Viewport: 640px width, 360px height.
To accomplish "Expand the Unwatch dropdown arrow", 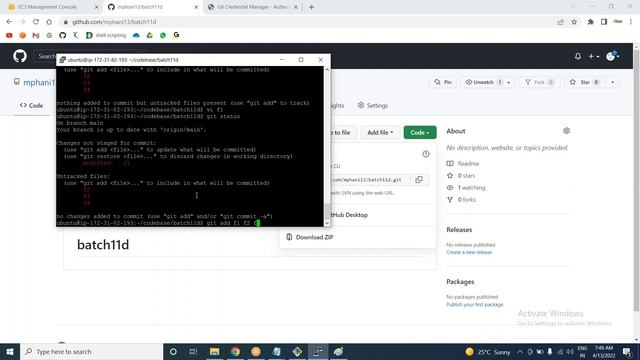I will [509, 82].
